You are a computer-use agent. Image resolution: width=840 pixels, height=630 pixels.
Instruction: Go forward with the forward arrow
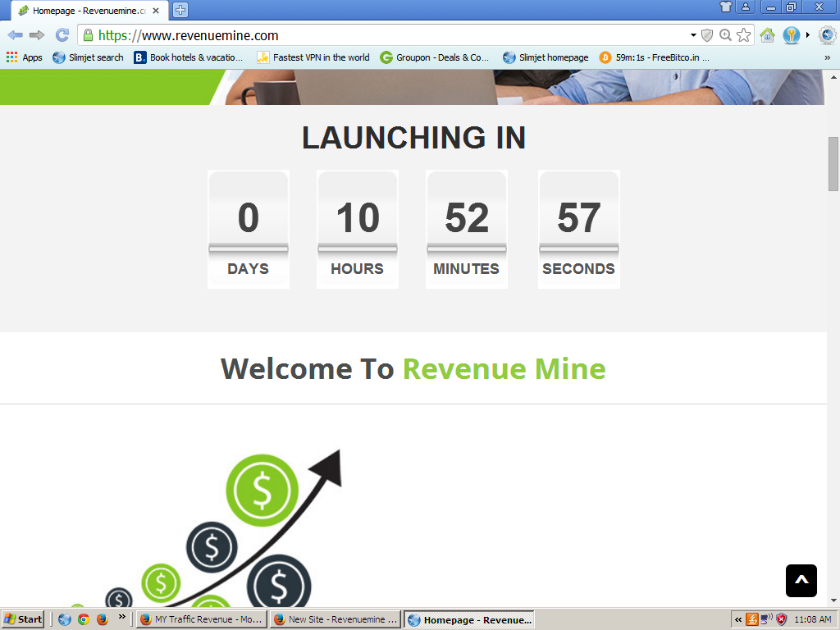point(37,35)
